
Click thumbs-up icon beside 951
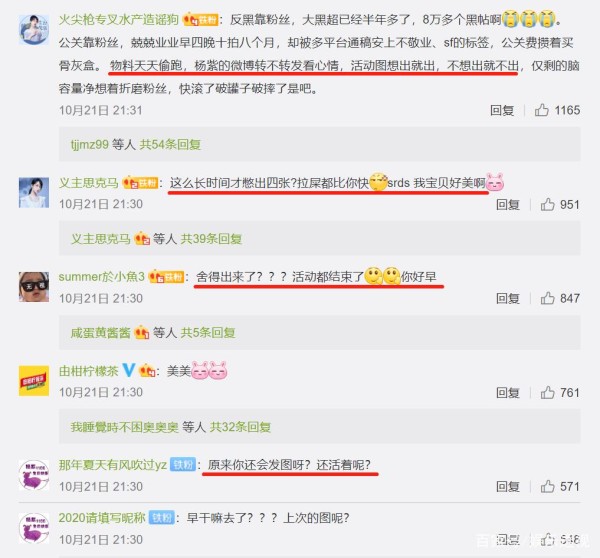coord(548,204)
